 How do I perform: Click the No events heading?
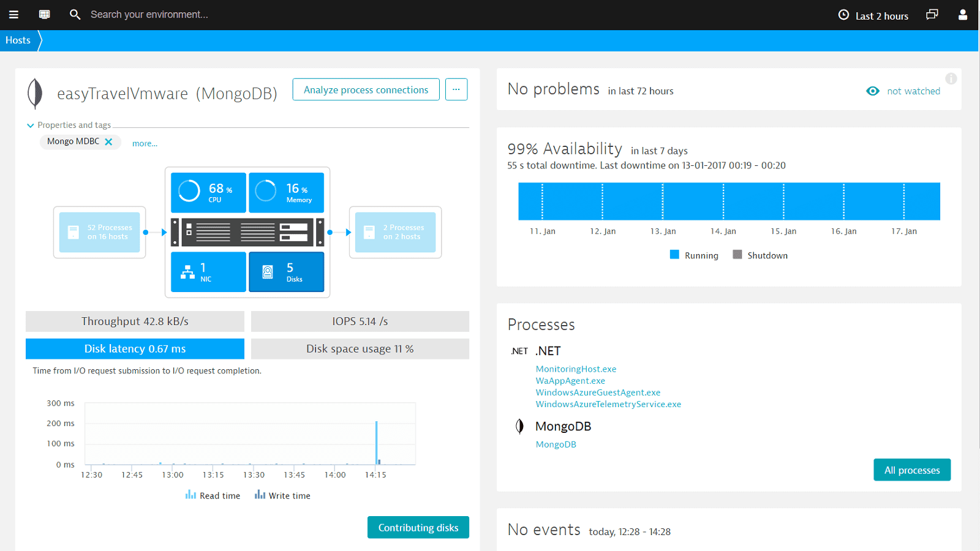pyautogui.click(x=544, y=530)
